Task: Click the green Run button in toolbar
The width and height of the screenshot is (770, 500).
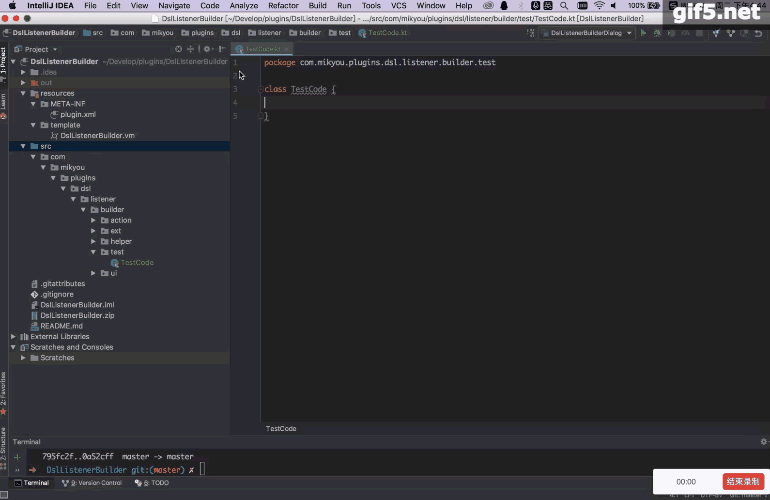Action: pyautogui.click(x=641, y=33)
